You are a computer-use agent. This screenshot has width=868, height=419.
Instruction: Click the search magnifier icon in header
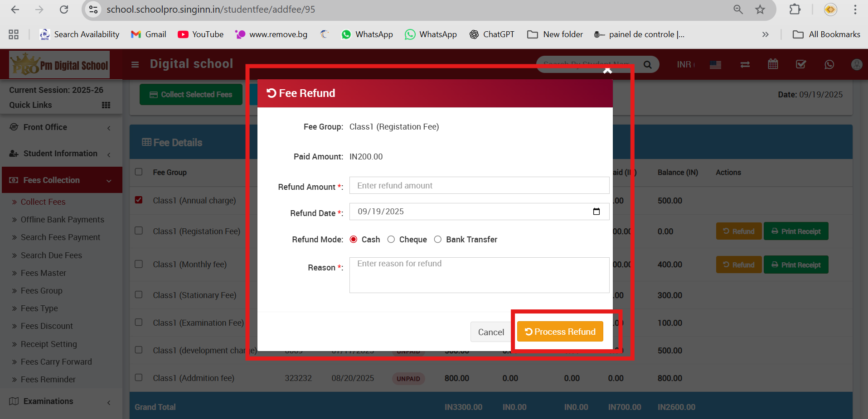[648, 65]
